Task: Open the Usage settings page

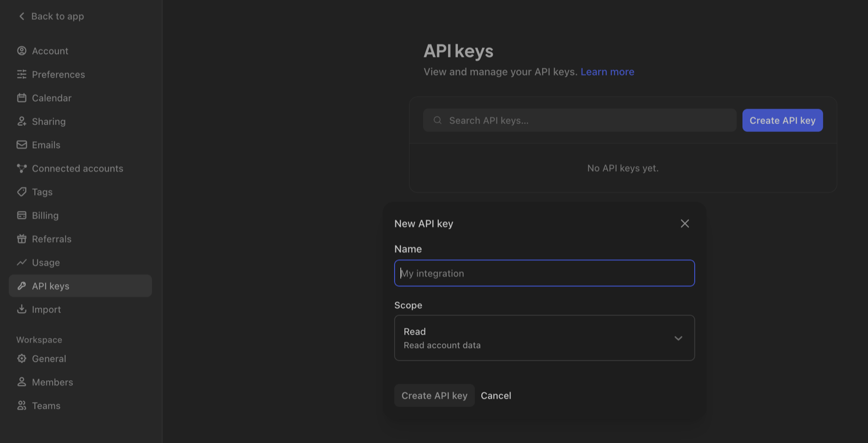Action: [x=80, y=262]
